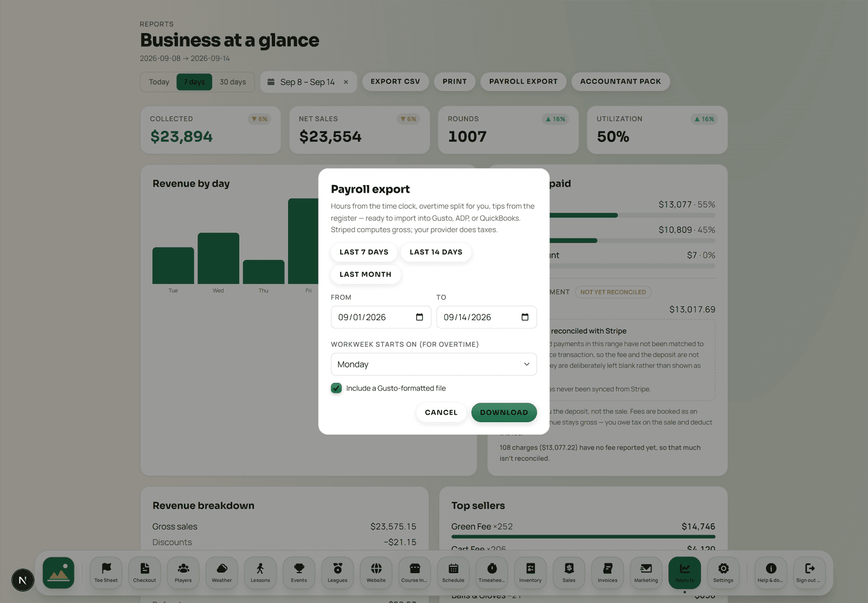Click the Collected $23,894 card
Viewport: 868px width, 603px height.
click(210, 130)
